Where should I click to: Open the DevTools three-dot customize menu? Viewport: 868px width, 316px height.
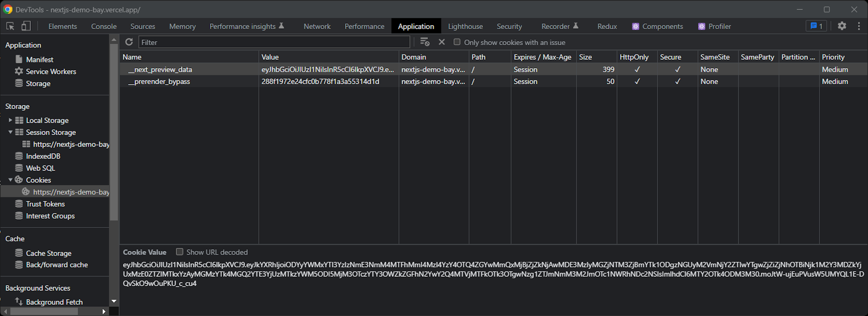click(x=859, y=26)
